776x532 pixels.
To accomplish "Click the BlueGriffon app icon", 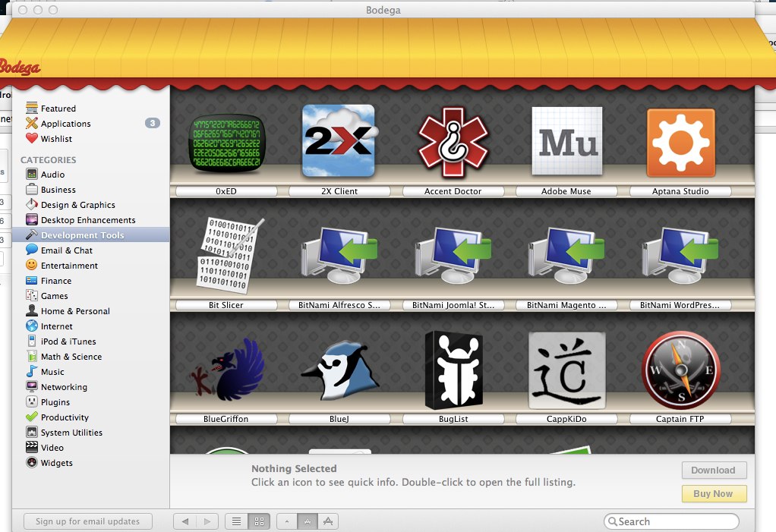I will pyautogui.click(x=227, y=370).
